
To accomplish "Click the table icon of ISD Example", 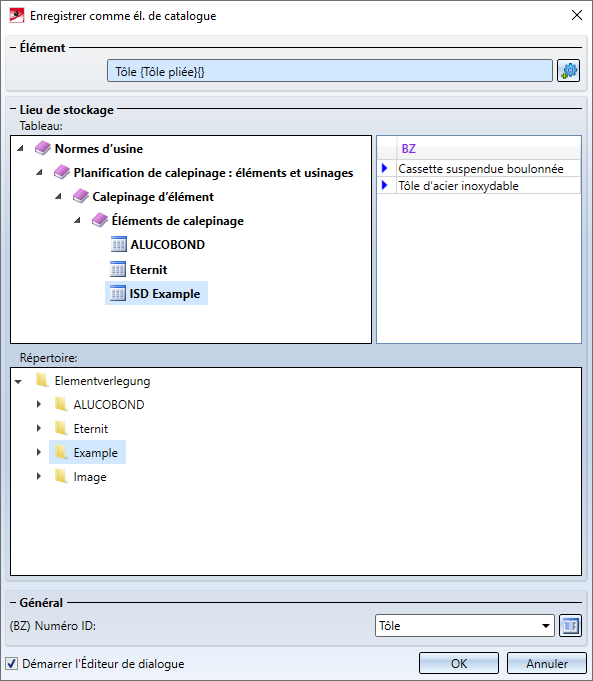I will click(118, 294).
